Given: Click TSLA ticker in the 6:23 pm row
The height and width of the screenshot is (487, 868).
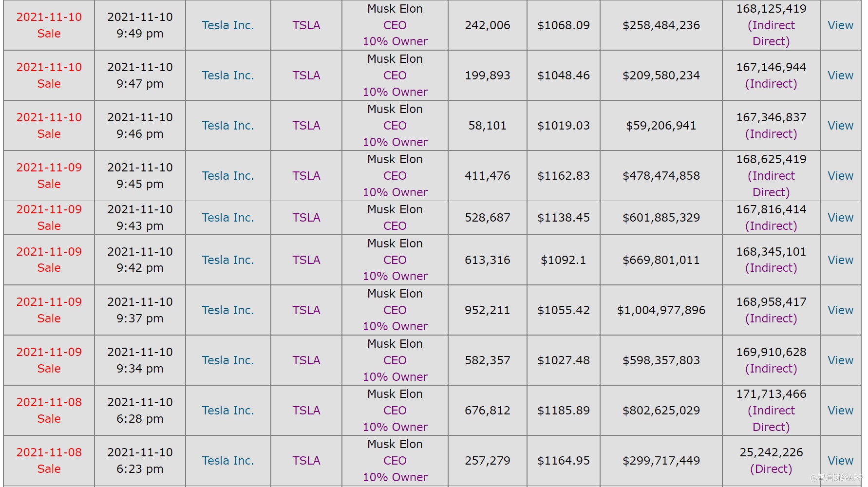Looking at the screenshot, I should (x=306, y=461).
